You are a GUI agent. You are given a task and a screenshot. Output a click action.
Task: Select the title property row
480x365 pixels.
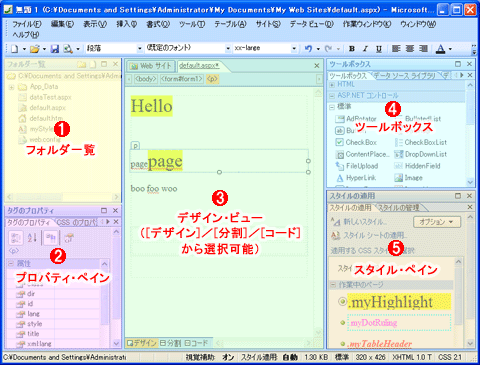[x=58, y=334]
